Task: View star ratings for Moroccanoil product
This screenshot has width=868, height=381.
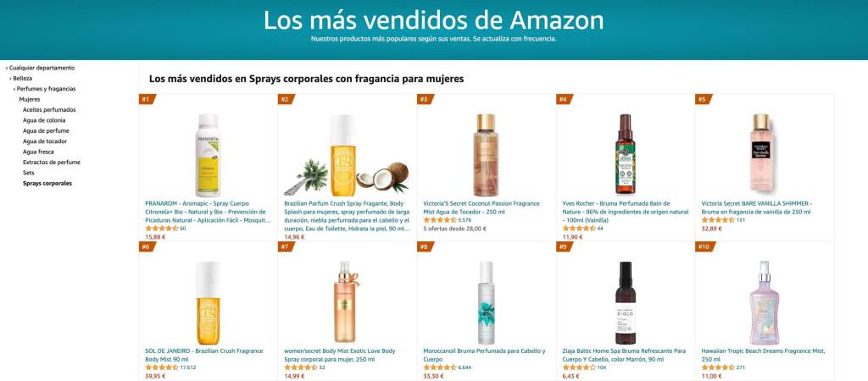Action: click(x=440, y=367)
